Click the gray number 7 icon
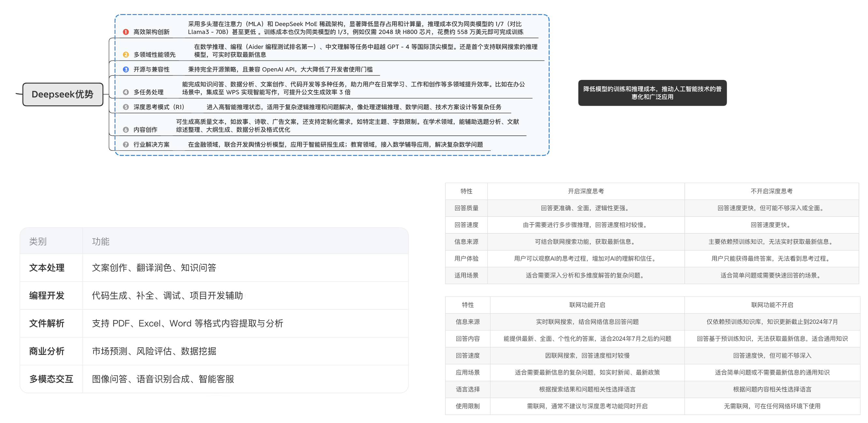The image size is (868, 423). pos(126,144)
